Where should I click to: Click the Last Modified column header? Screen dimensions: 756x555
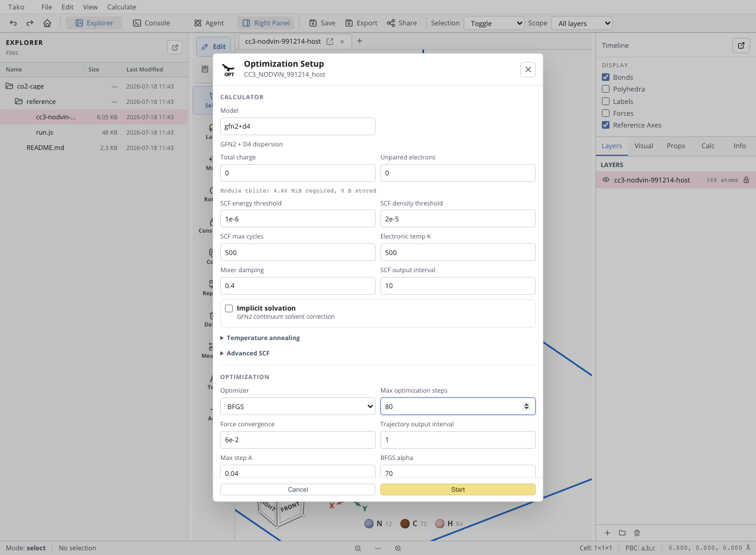pyautogui.click(x=145, y=70)
